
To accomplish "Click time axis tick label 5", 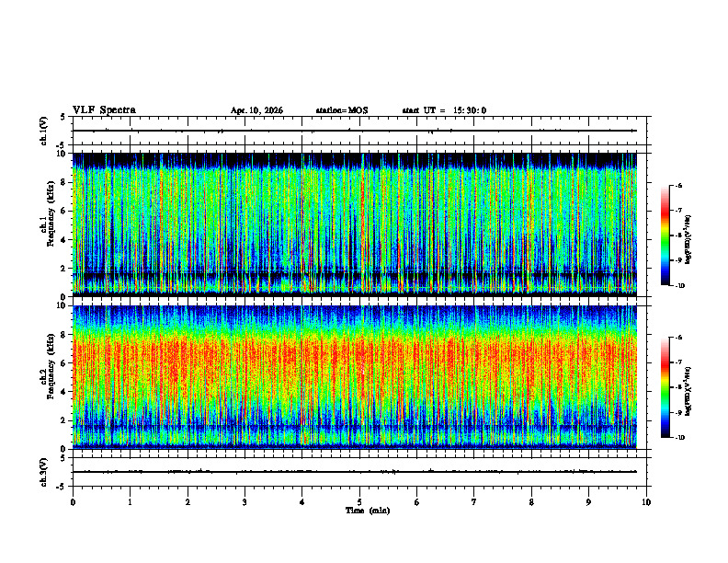I will [359, 502].
